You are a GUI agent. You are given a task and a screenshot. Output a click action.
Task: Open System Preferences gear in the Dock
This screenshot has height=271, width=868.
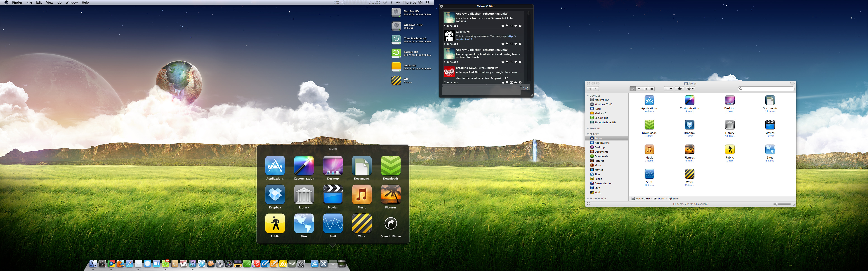301,264
